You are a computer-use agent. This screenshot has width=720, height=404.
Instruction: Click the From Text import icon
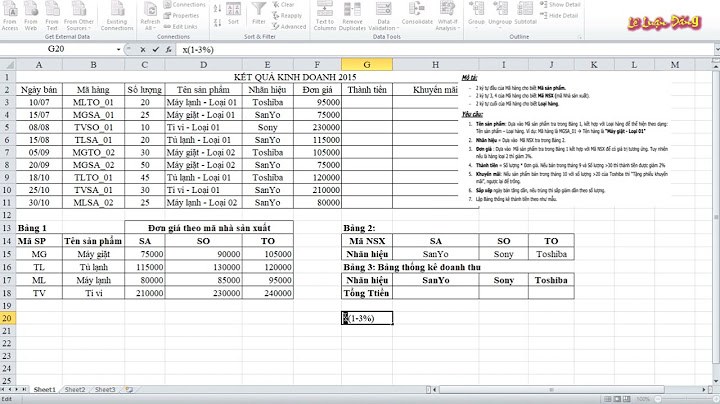(52, 16)
